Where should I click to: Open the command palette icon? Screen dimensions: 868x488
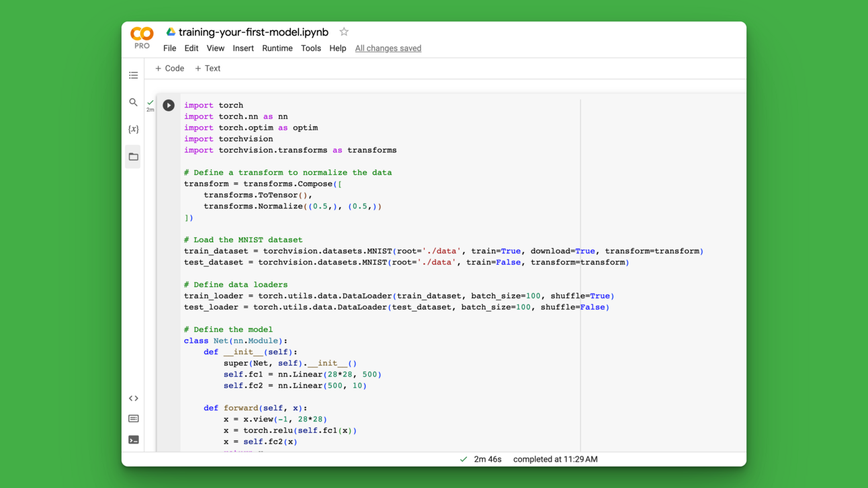click(x=134, y=419)
